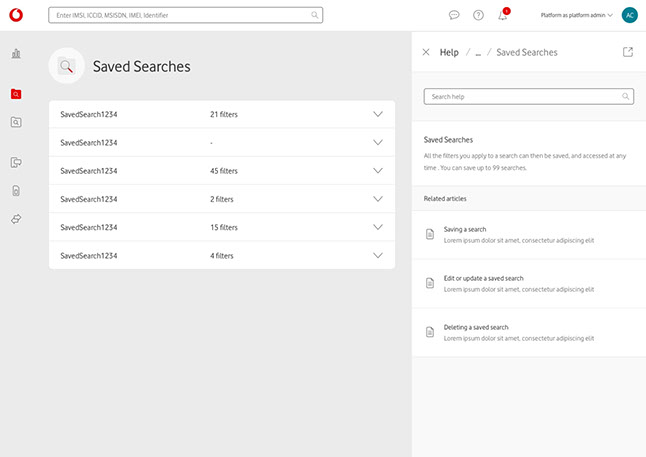The image size is (646, 457).
Task: Focus the IMSI, ICCID search field
Action: click(180, 15)
